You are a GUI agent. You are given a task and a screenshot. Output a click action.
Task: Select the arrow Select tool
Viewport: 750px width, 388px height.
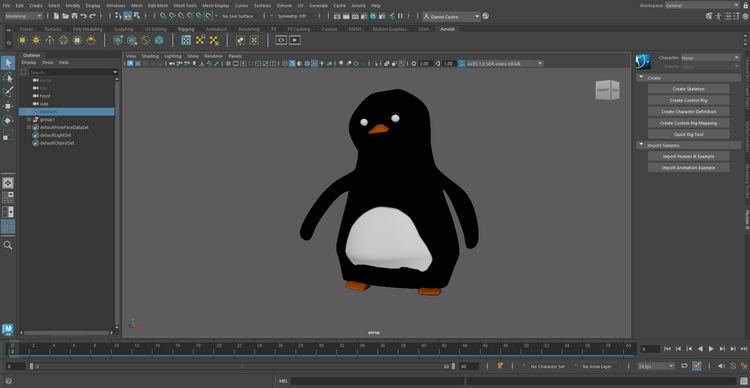(x=8, y=63)
